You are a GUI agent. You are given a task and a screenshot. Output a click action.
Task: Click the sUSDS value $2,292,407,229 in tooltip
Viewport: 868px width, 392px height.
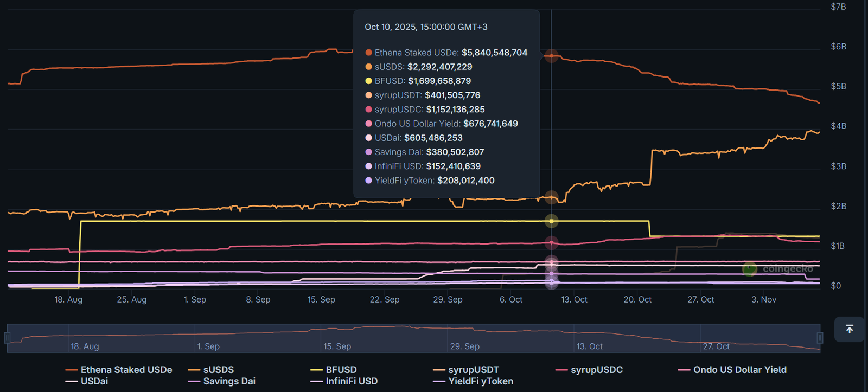click(439, 67)
